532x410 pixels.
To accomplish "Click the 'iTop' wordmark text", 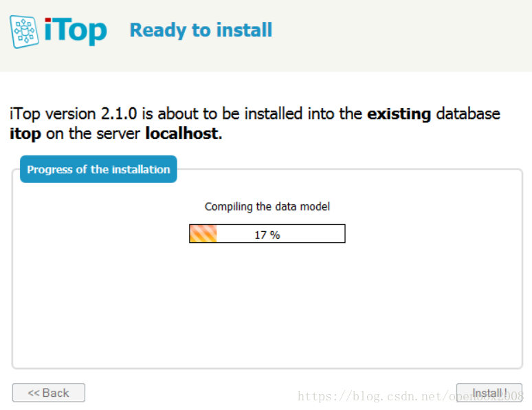I will click(x=76, y=30).
